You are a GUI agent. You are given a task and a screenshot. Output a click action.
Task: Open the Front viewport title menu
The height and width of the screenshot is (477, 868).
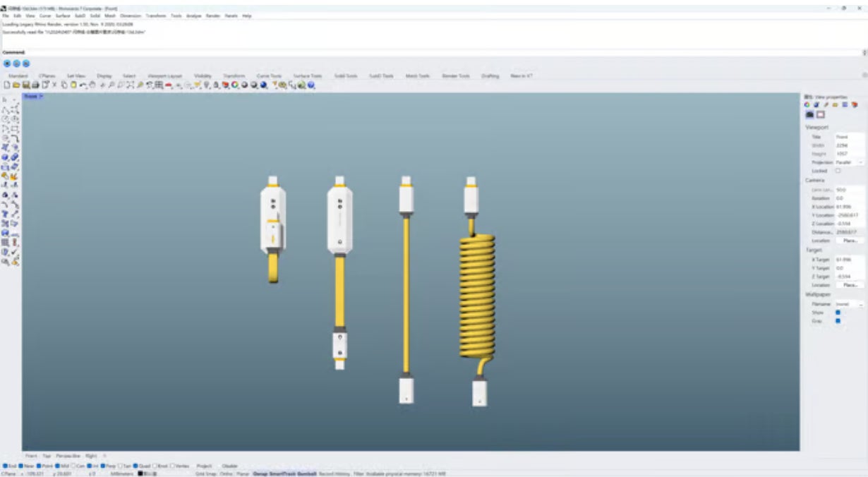point(33,96)
